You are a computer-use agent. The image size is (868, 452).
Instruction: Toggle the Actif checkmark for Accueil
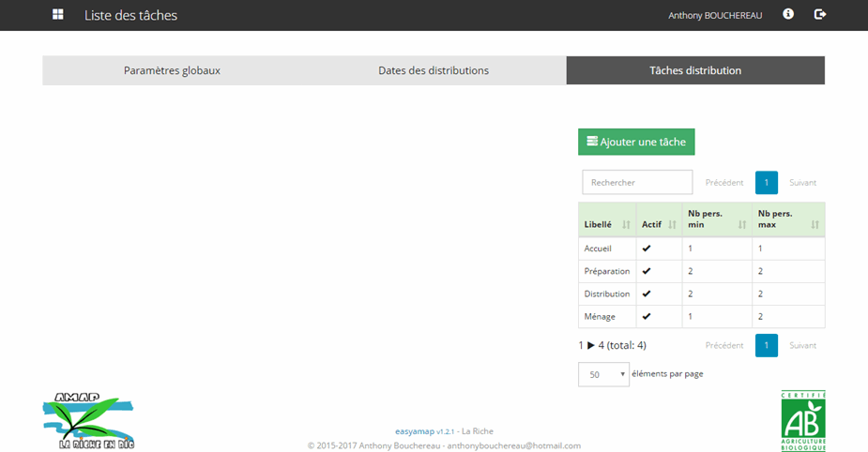tap(646, 249)
